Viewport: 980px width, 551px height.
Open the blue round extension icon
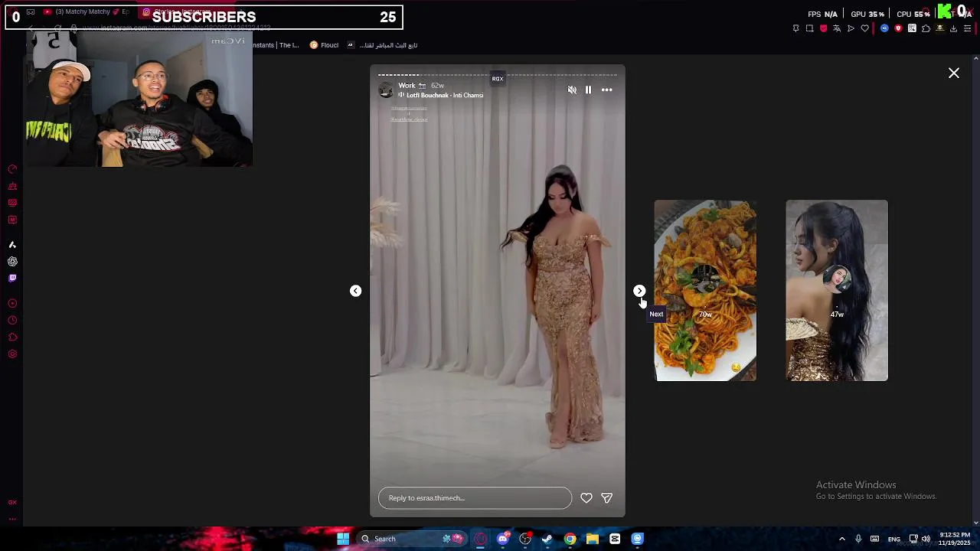884,28
